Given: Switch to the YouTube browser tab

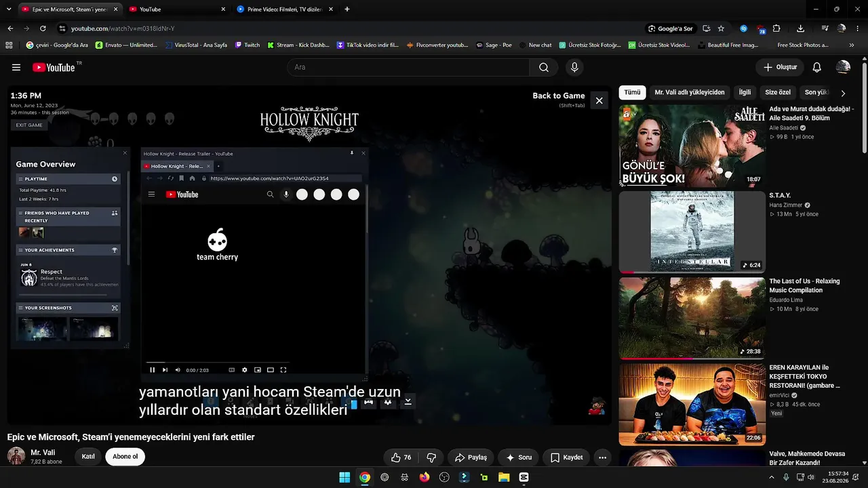Looking at the screenshot, I should [178, 9].
